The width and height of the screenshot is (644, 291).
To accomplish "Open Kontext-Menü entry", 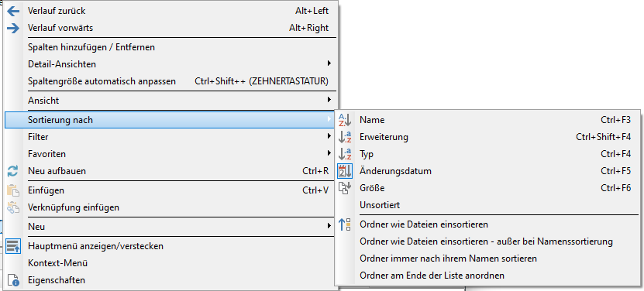I will (x=170, y=263).
